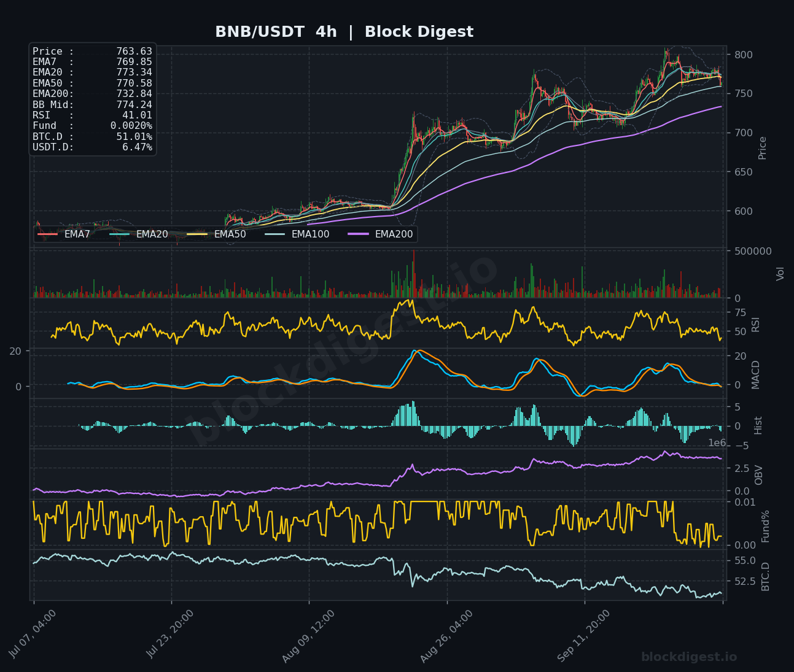Click the 700 price axis tick

click(x=744, y=133)
